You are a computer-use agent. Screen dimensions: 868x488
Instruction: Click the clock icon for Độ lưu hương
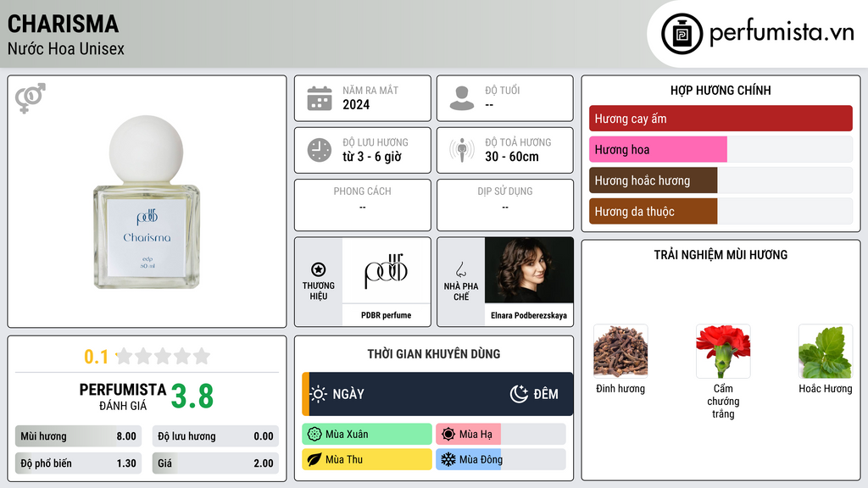pyautogui.click(x=320, y=150)
